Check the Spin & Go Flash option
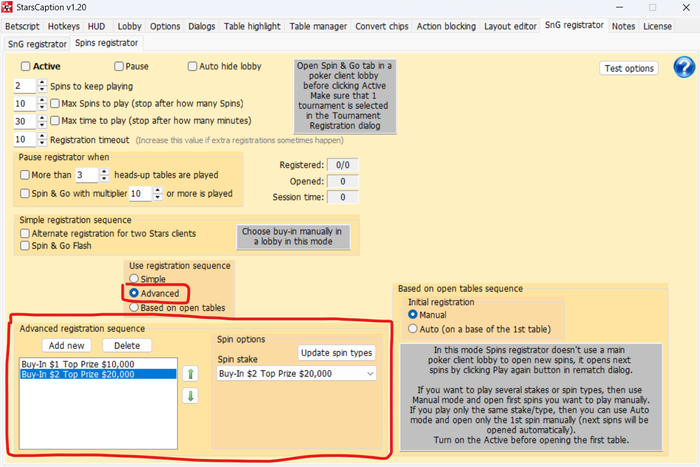This screenshot has width=700, height=467. click(25, 246)
